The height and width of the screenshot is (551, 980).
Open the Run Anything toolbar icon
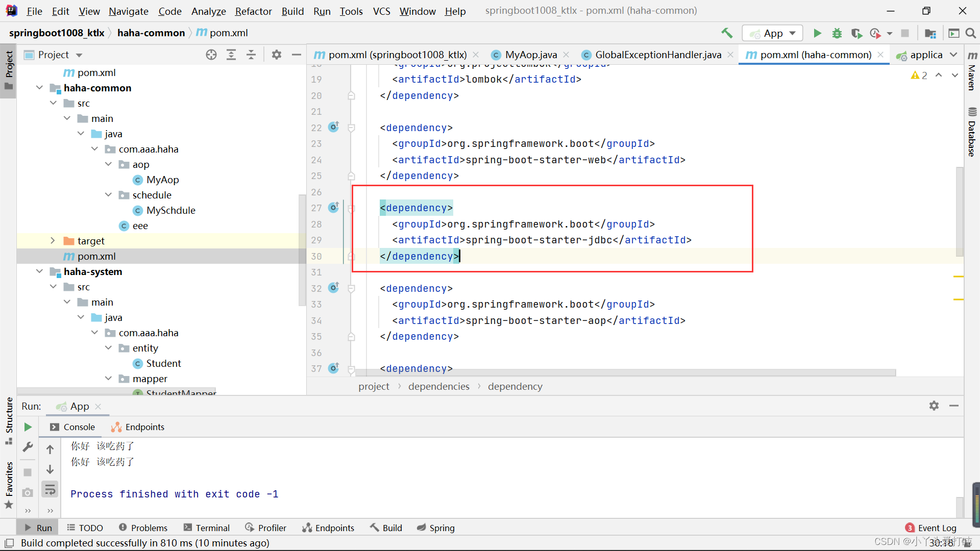click(x=953, y=33)
